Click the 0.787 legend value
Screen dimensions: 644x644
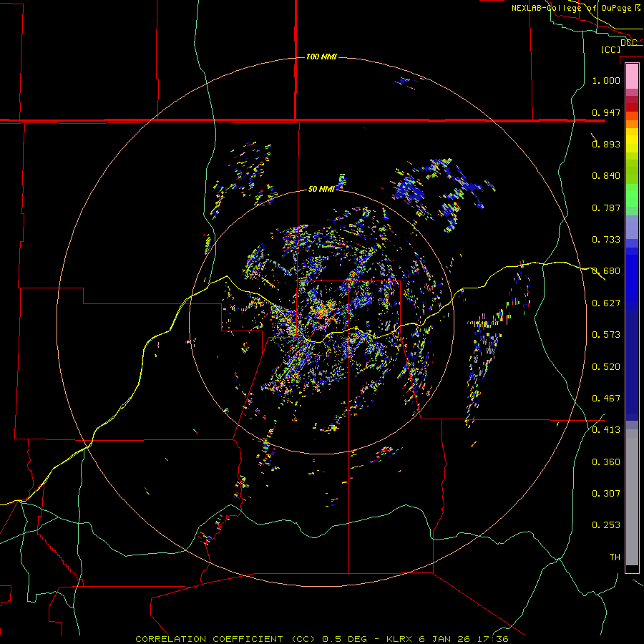pyautogui.click(x=606, y=208)
